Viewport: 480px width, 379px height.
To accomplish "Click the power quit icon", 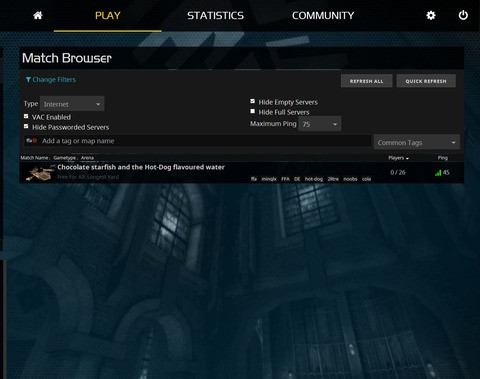I will tap(463, 15).
